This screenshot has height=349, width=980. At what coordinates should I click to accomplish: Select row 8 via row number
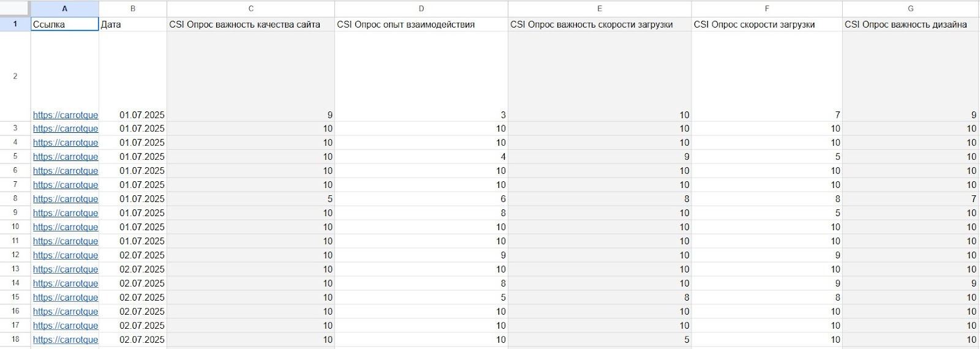15,198
